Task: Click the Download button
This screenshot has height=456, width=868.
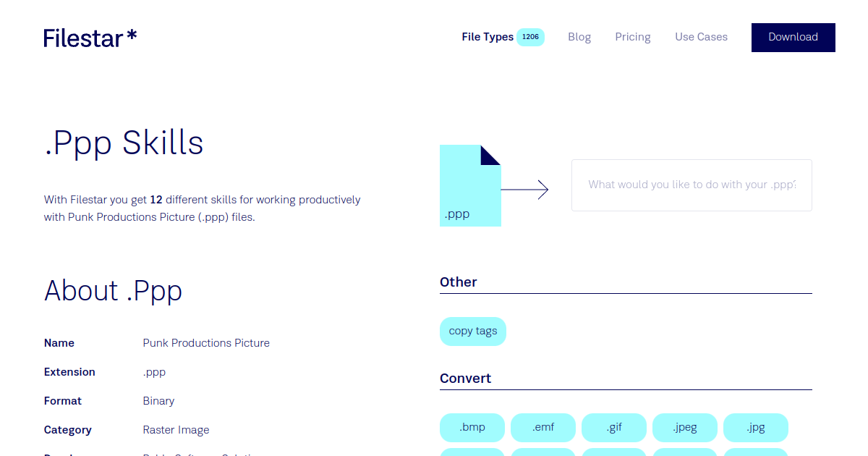Action: tap(793, 37)
